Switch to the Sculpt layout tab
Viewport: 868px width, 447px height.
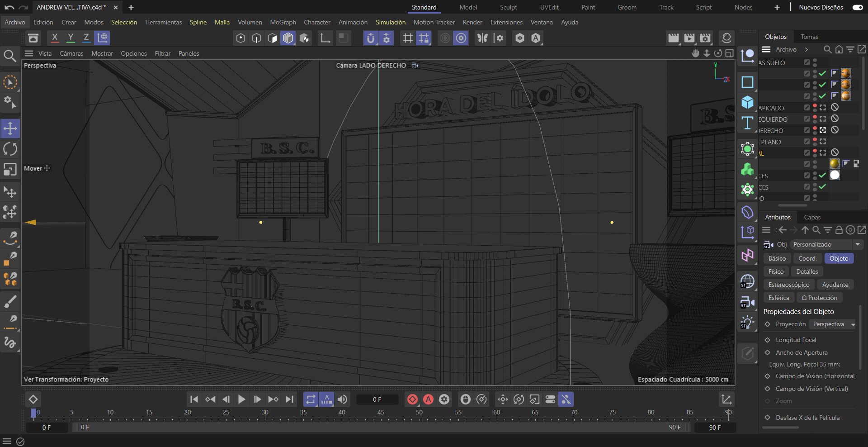[x=508, y=7]
